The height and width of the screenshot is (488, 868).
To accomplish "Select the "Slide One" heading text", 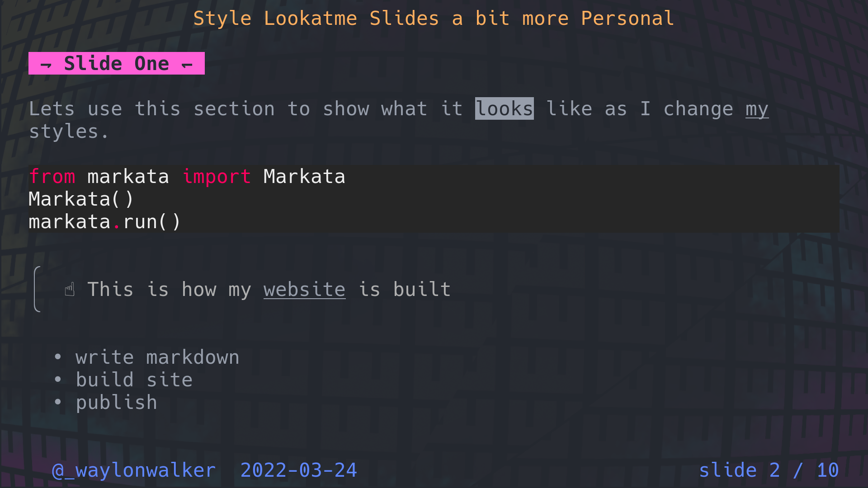I will (x=116, y=64).
